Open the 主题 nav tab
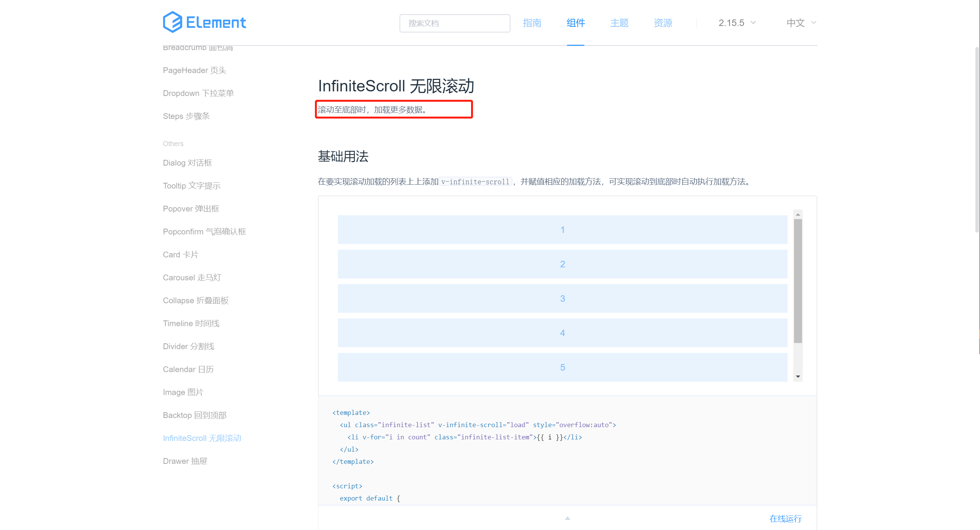Image resolution: width=980 pixels, height=530 pixels. (619, 23)
